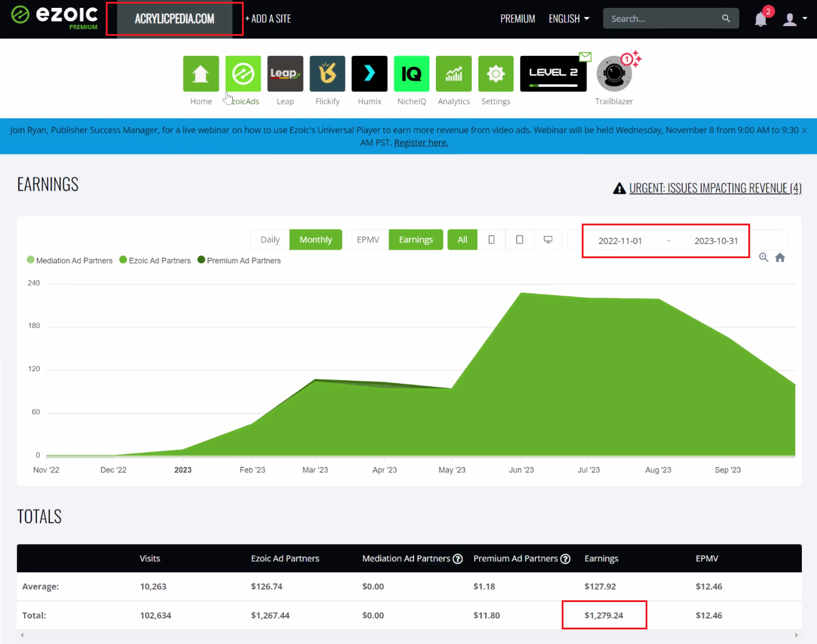
Task: Dismiss the webinar banner
Action: click(x=804, y=131)
